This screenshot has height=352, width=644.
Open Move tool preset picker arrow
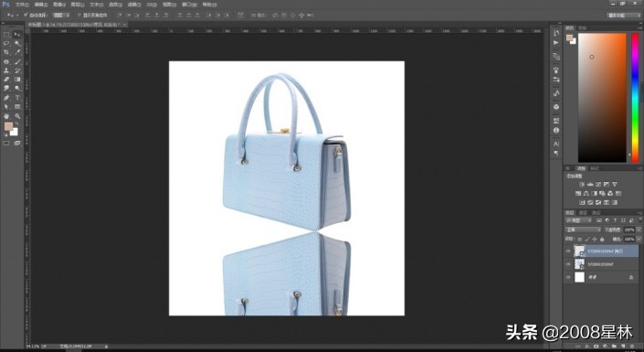click(17, 16)
